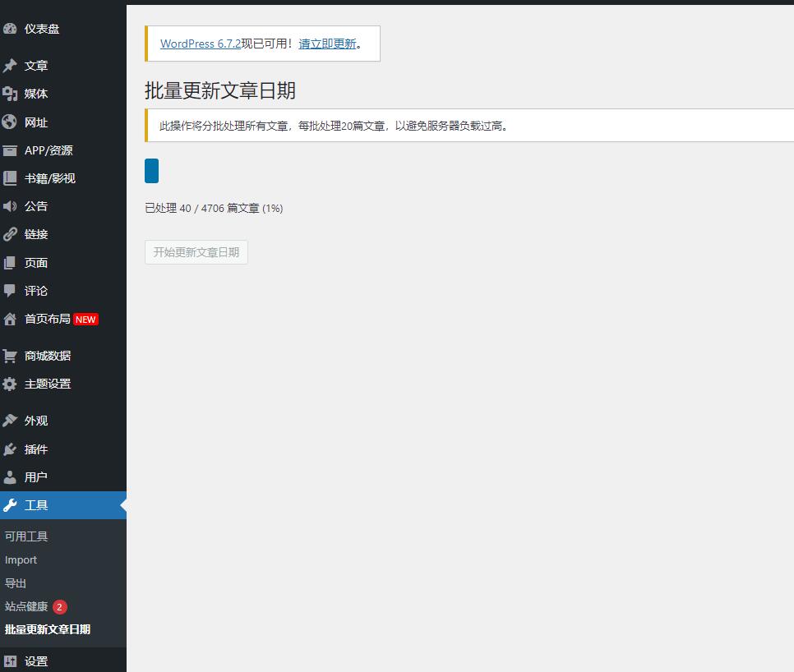794x672 pixels.
Task: Click the megaphone icon for 公告
Action: pyautogui.click(x=10, y=206)
